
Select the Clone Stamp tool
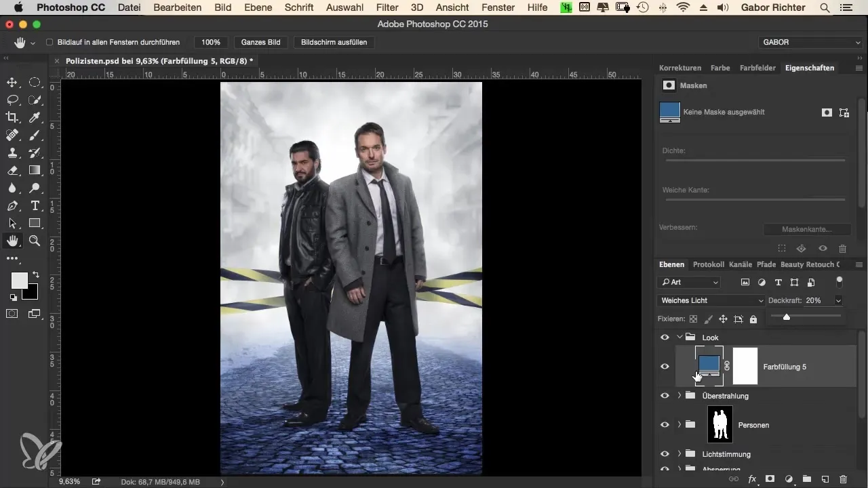click(12, 152)
